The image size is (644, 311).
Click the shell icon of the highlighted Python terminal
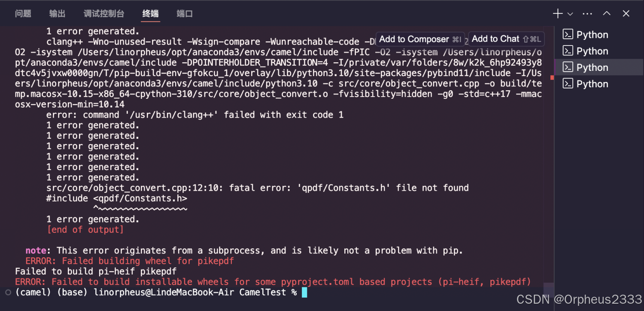tap(568, 67)
